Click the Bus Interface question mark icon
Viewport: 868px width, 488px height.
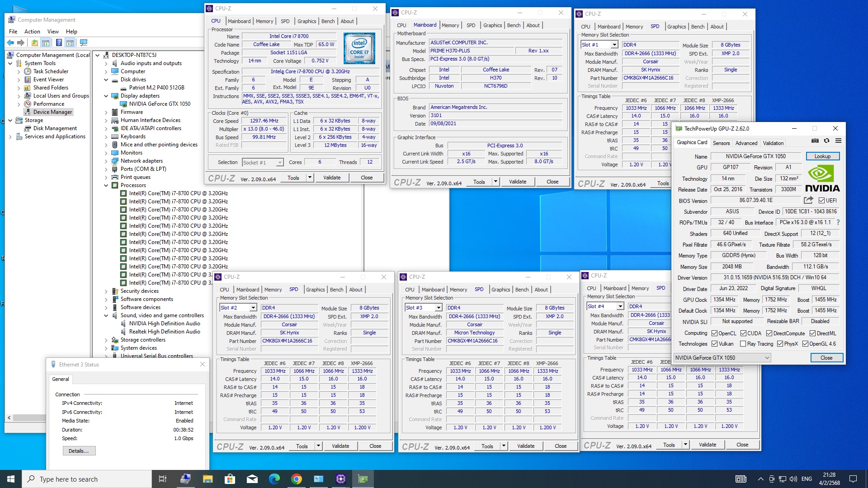[838, 222]
